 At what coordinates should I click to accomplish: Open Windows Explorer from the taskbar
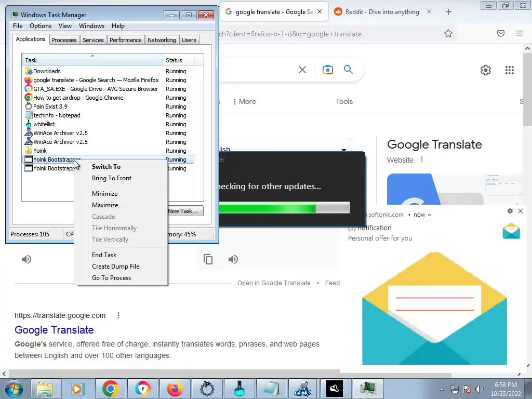45,389
